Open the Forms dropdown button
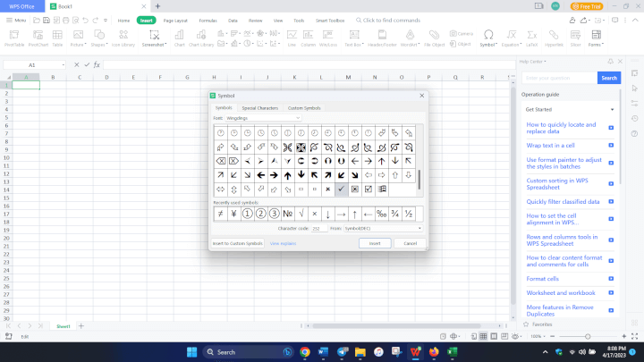This screenshot has width=644, height=362. [596, 38]
